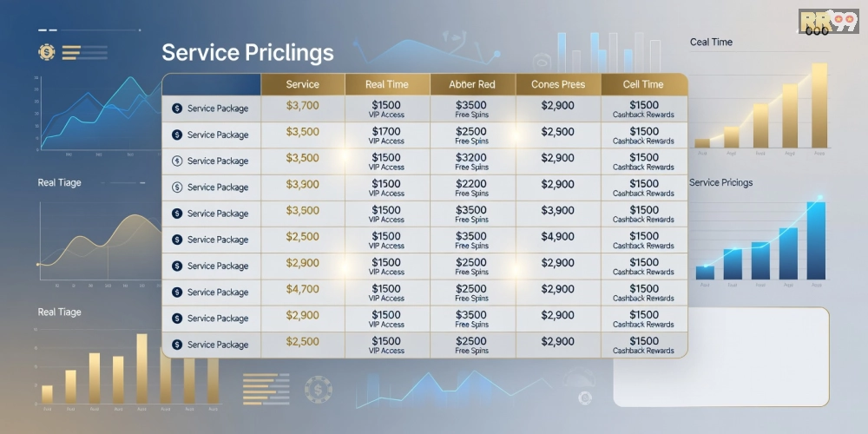Screen dimensions: 868x434
Task: Switch to the Abber Red column
Action: (472, 84)
